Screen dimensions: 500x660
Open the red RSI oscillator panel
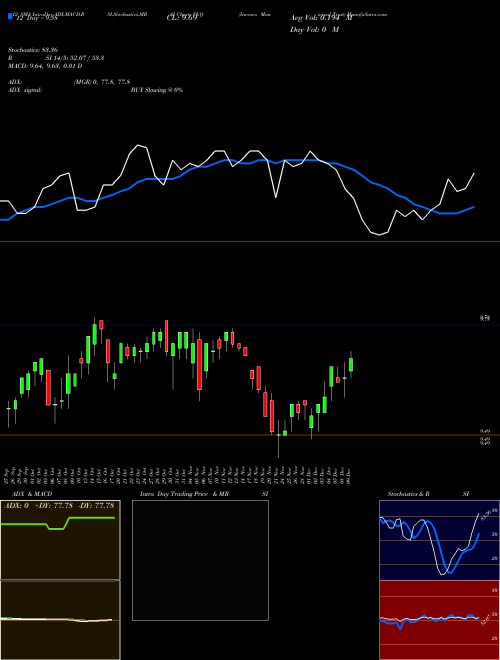point(439,620)
